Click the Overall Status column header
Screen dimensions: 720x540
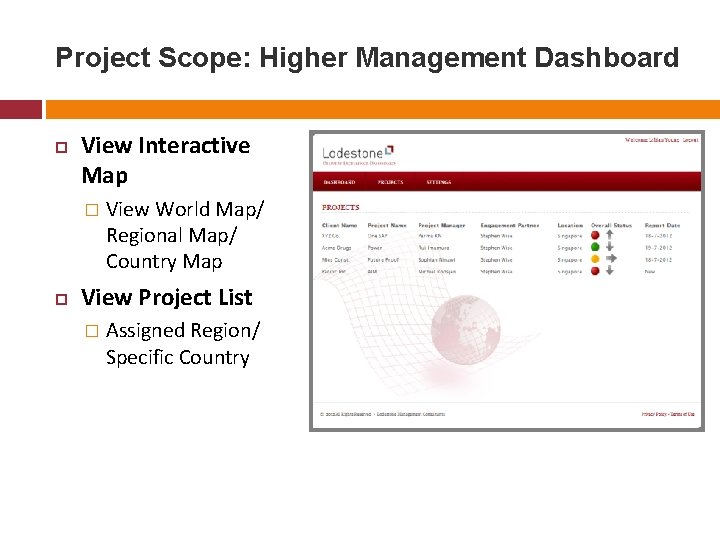pos(611,225)
